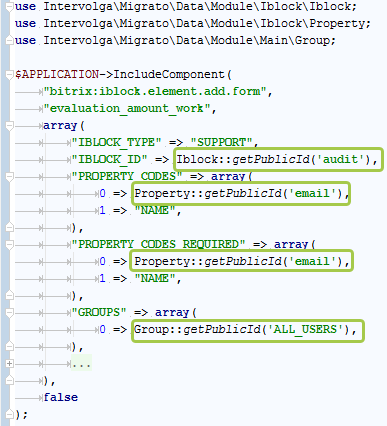387x426 pixels.
Task: Collapse the top-level array( fold marker
Action: 9,126
